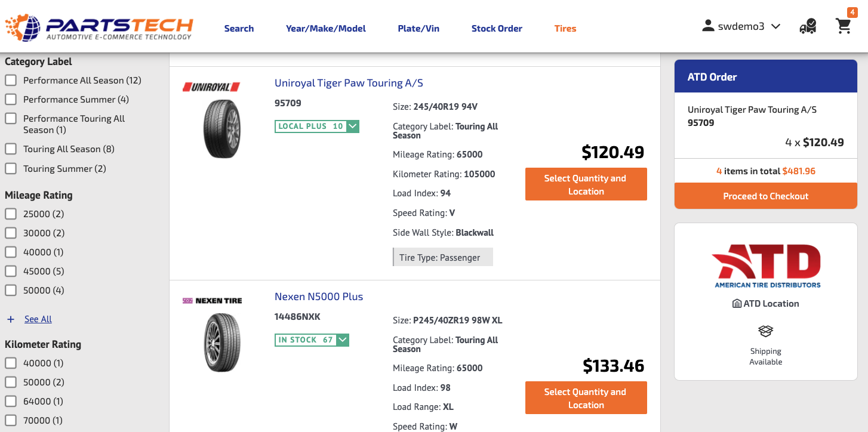The height and width of the screenshot is (432, 868).
Task: Click the Nexen Tire brand logo
Action: click(212, 301)
